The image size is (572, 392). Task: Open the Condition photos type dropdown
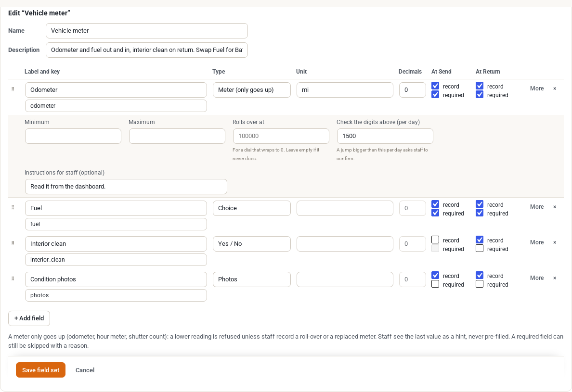(x=252, y=279)
